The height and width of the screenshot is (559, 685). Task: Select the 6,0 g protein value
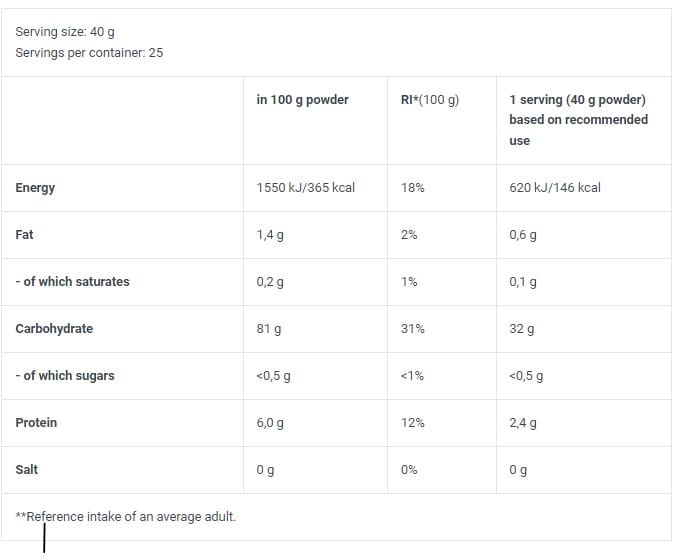[x=270, y=423]
